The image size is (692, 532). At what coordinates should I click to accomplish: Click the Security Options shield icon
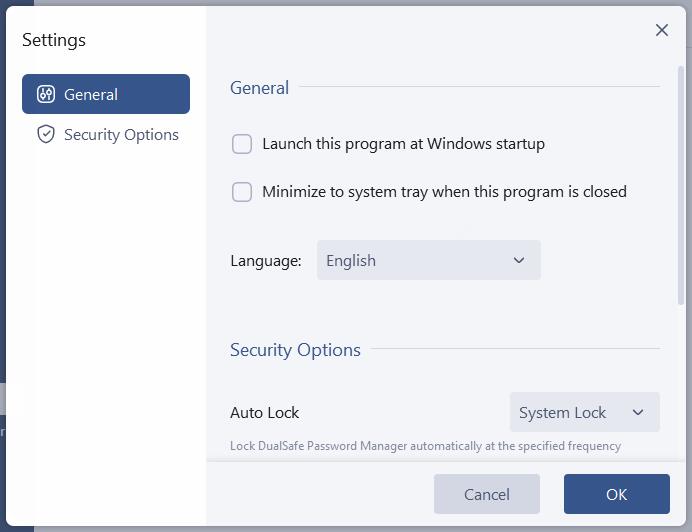coord(46,134)
